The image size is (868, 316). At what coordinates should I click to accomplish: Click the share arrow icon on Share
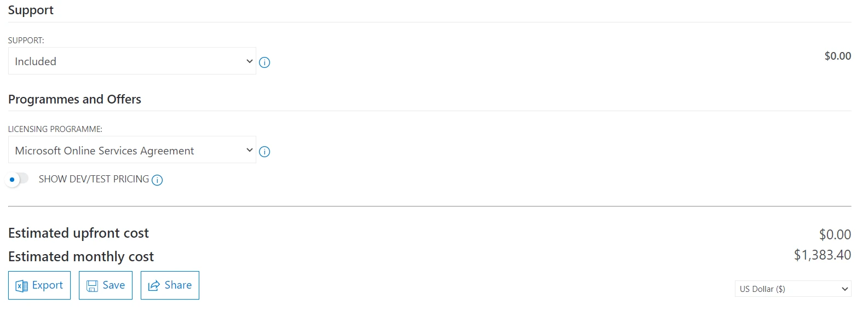point(154,286)
